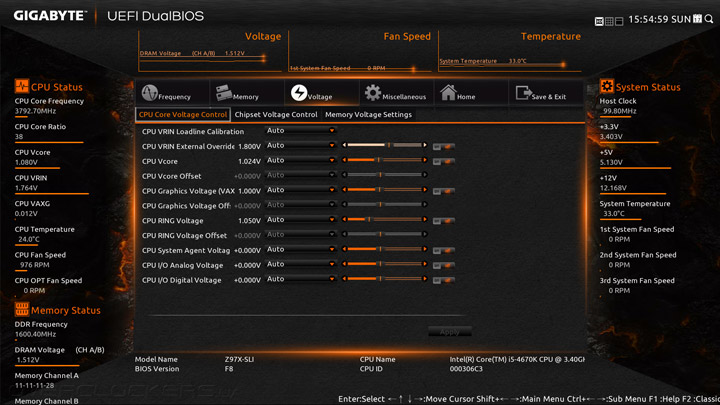Switch to the Memory tab
The image size is (720, 405).
247,93
